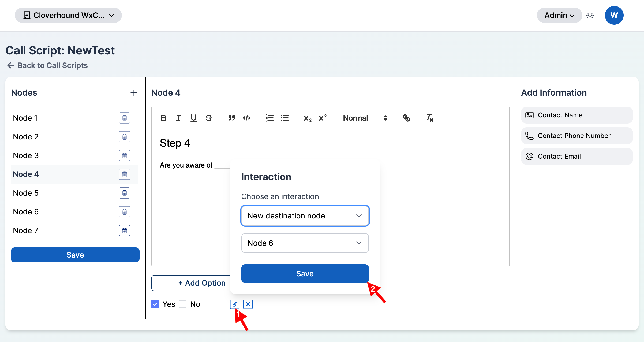This screenshot has width=644, height=342.
Task: Add a new node with plus icon
Action: 134,93
